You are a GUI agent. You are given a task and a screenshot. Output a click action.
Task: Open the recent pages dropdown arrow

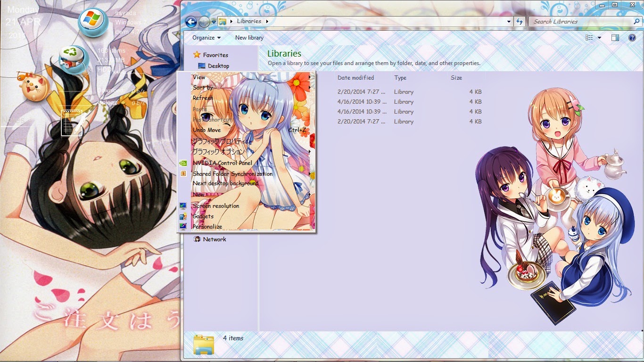pyautogui.click(x=214, y=22)
